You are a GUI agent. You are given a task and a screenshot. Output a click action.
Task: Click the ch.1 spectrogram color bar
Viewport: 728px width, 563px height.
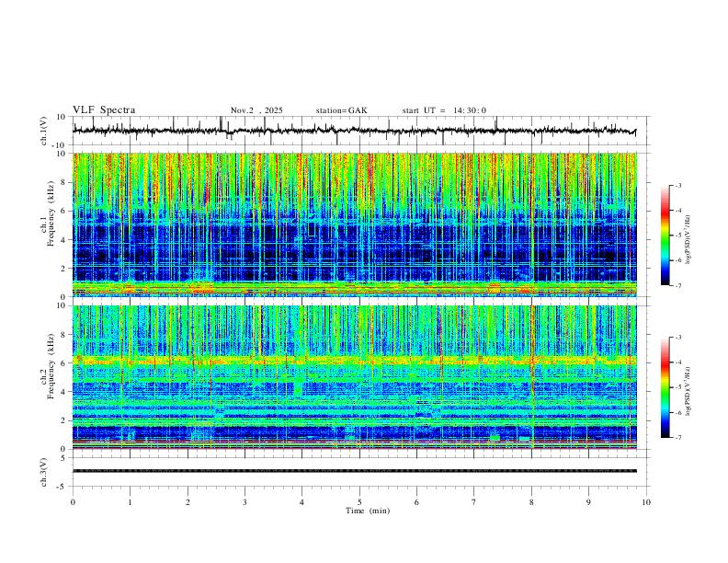[665, 236]
